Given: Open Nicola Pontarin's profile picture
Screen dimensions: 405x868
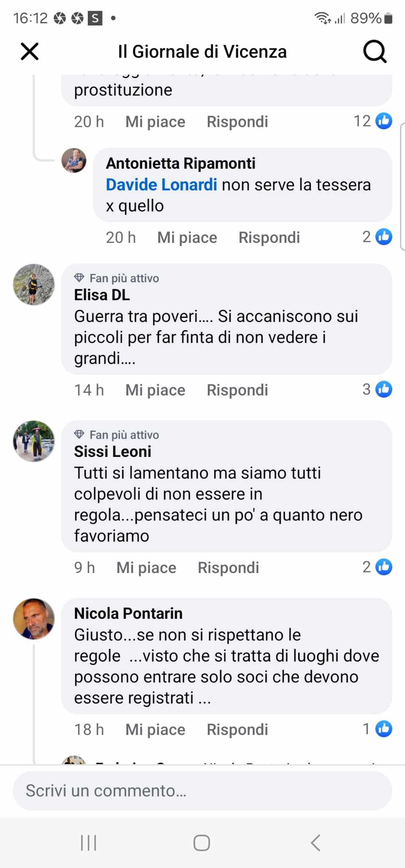Looking at the screenshot, I should tap(34, 619).
